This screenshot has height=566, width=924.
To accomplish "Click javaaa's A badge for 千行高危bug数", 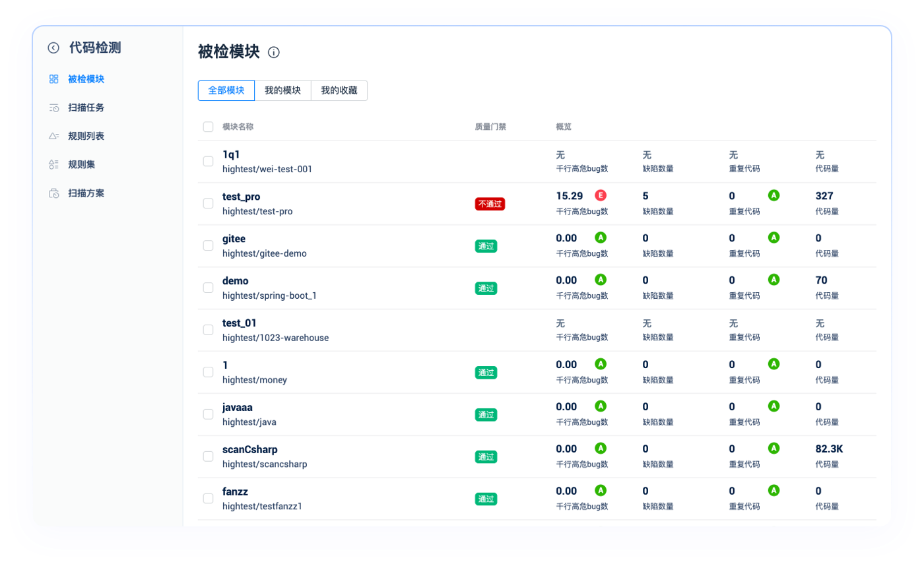I will coord(600,406).
